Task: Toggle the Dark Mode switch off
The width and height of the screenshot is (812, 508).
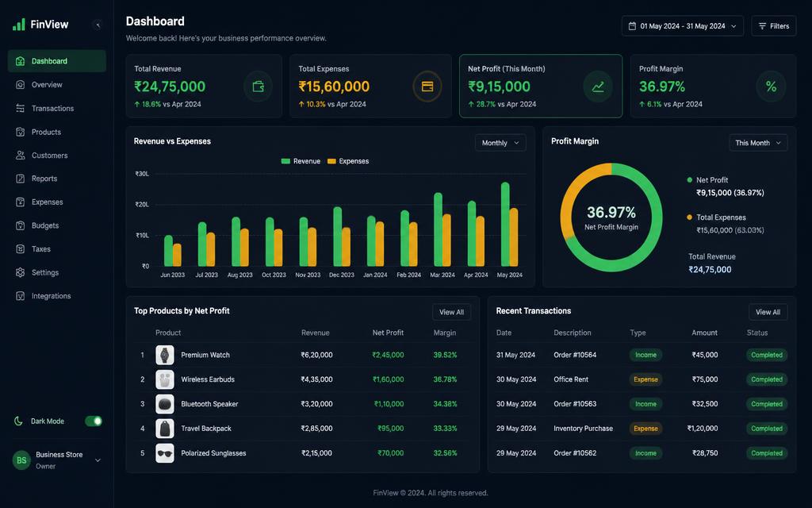Action: click(x=94, y=421)
